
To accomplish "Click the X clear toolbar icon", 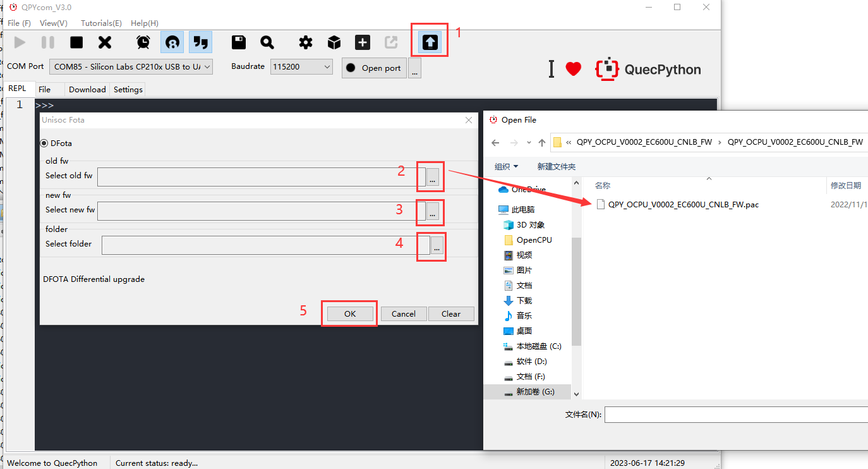I will tap(105, 42).
